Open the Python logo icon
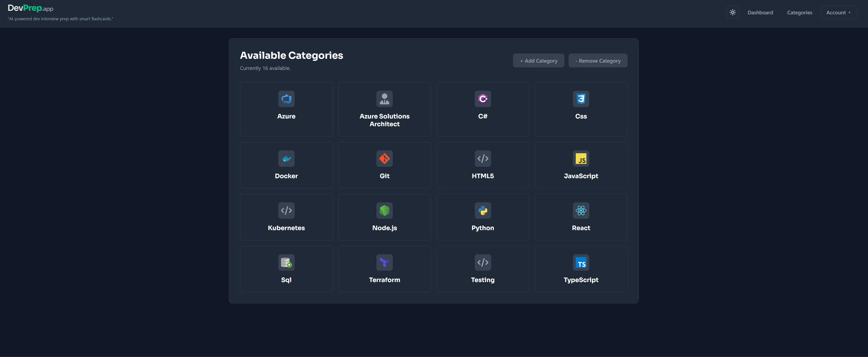Image resolution: width=868 pixels, height=357 pixels. point(483,210)
